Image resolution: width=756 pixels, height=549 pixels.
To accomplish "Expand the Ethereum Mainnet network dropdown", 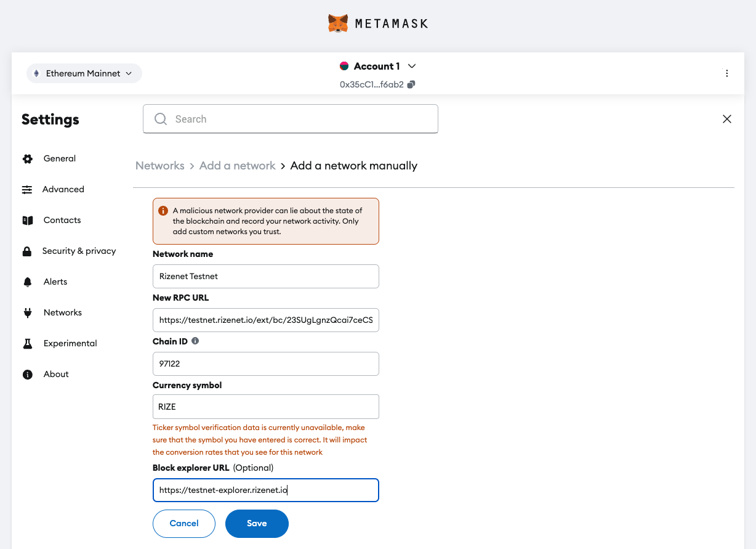I will 84,73.
